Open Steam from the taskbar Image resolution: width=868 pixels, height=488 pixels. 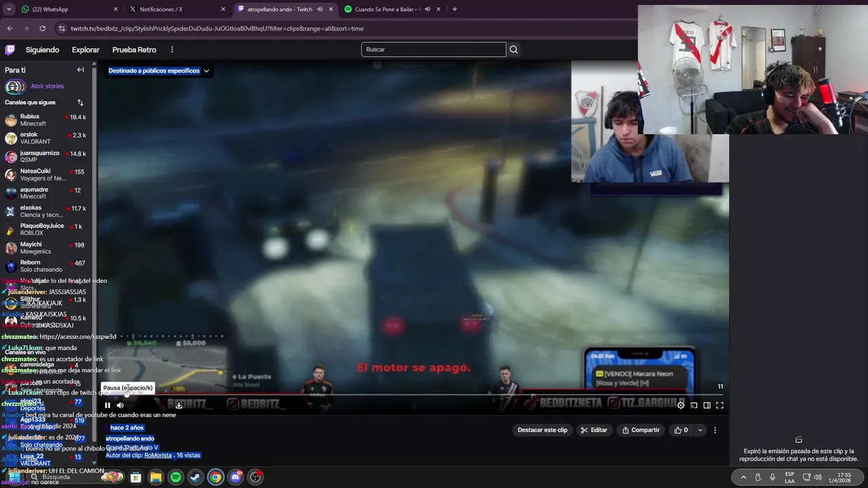click(195, 477)
